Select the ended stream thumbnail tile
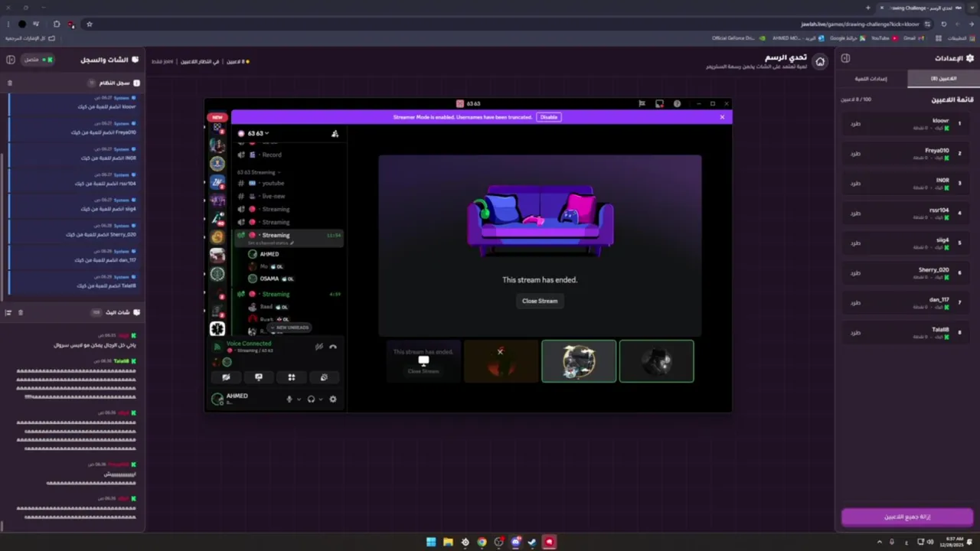980x551 pixels. pos(423,361)
